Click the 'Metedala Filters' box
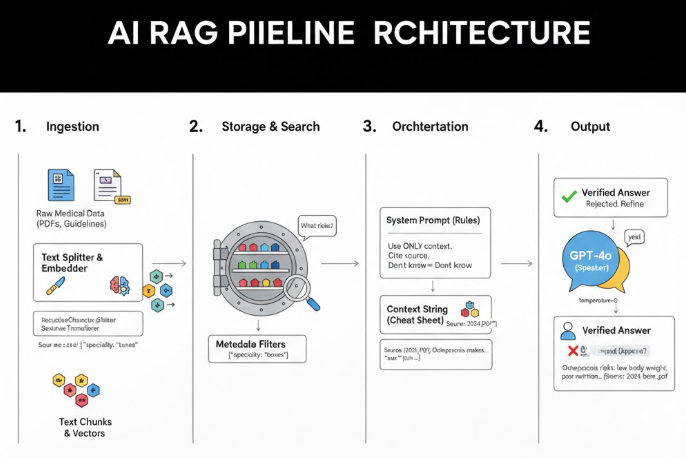686x458 pixels. click(257, 349)
